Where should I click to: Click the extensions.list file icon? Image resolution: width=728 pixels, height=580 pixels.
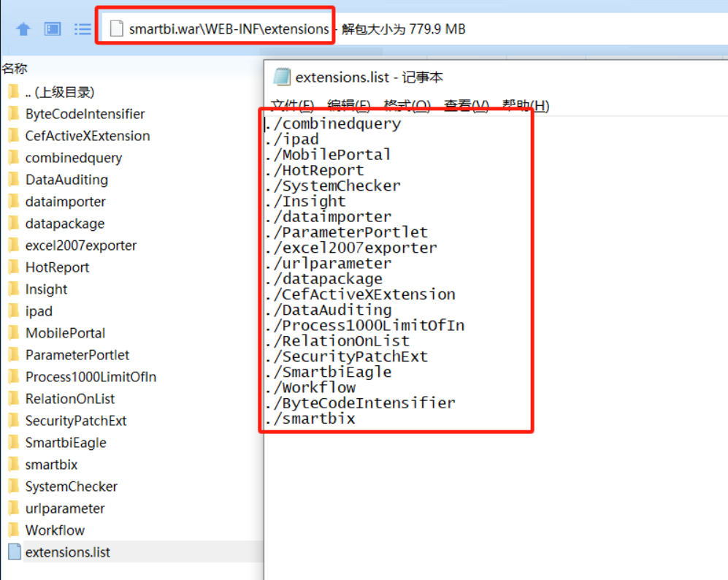tap(15, 552)
